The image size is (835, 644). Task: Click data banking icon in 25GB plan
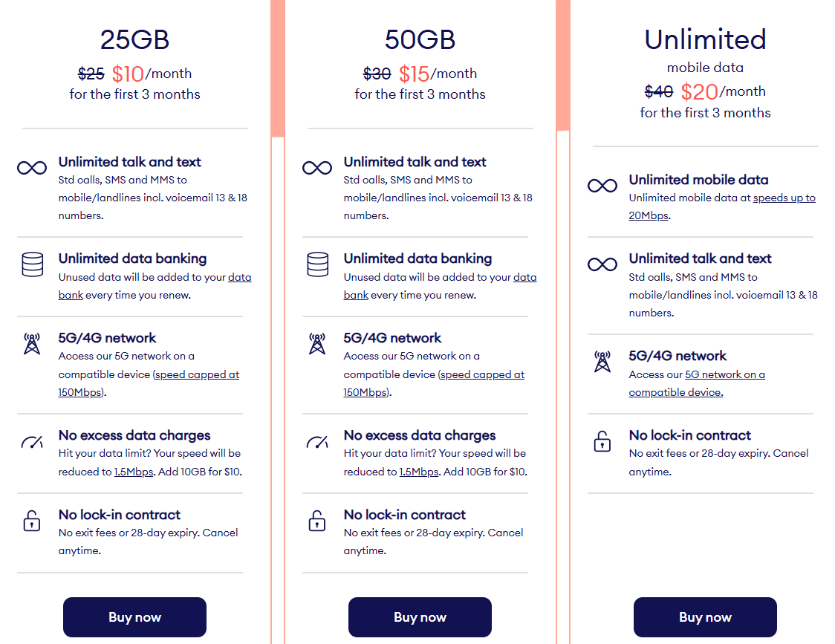(x=32, y=264)
